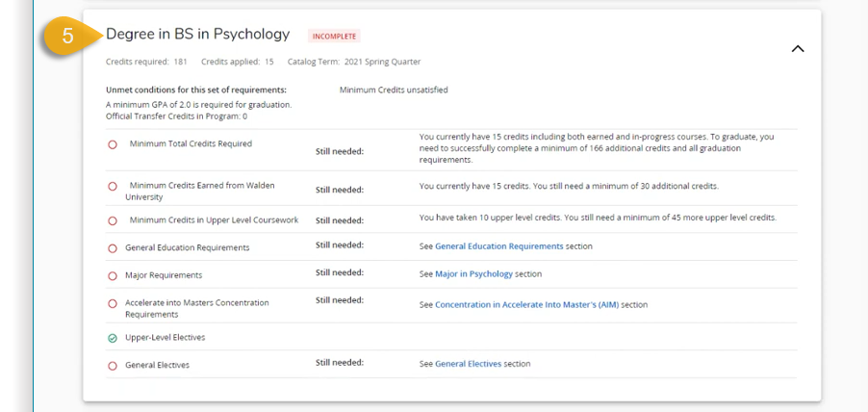Click text 'You still need a minimum of 30 additional credits'
Image resolution: width=868 pixels, height=412 pixels.
[626, 186]
